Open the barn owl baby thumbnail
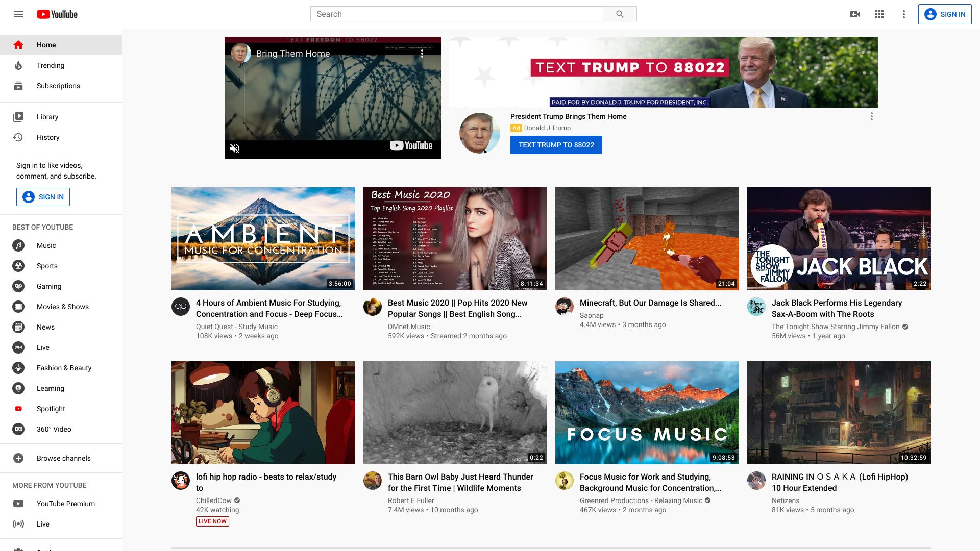 [455, 413]
